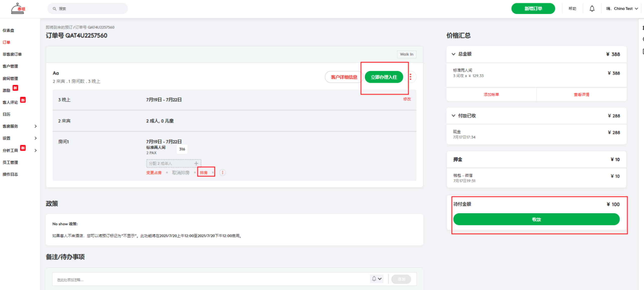
Task: Open 仪表盘 in sidebar
Action: point(9,30)
